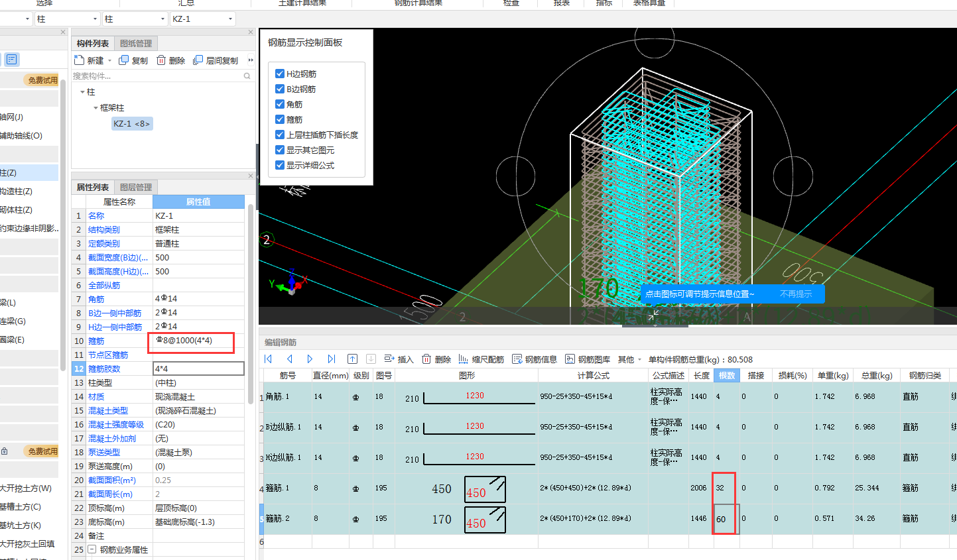Image resolution: width=957 pixels, height=560 pixels.
Task: Move rebar row up with up-arrow icon
Action: coord(352,359)
